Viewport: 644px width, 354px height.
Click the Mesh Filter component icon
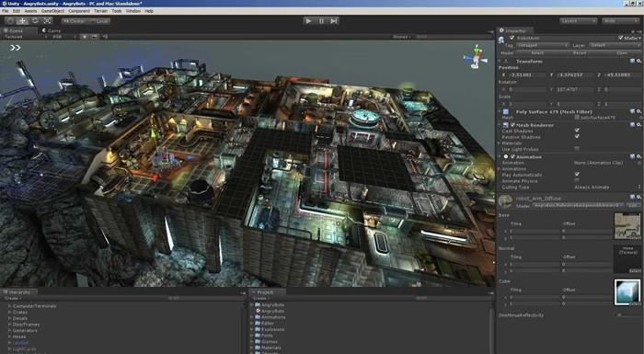point(506,111)
